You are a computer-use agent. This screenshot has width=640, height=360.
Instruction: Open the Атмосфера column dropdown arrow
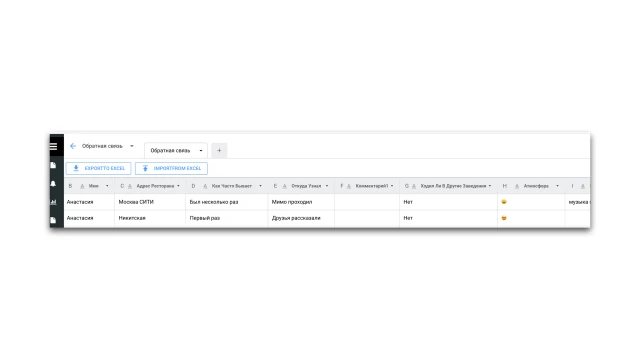557,186
